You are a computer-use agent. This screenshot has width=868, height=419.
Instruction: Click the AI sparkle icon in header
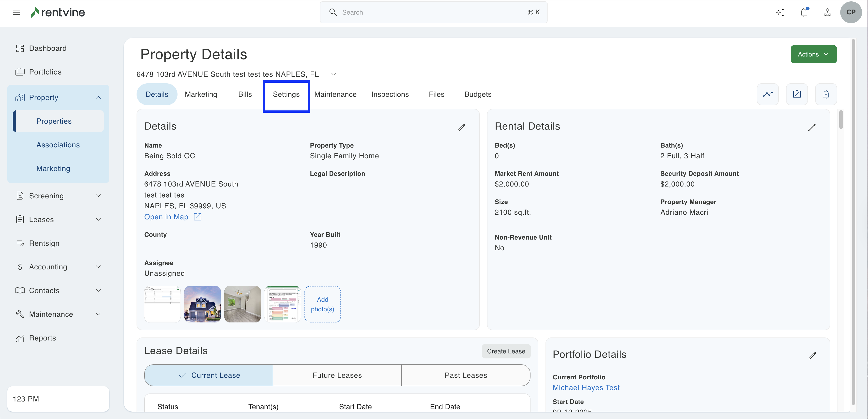[x=780, y=13]
